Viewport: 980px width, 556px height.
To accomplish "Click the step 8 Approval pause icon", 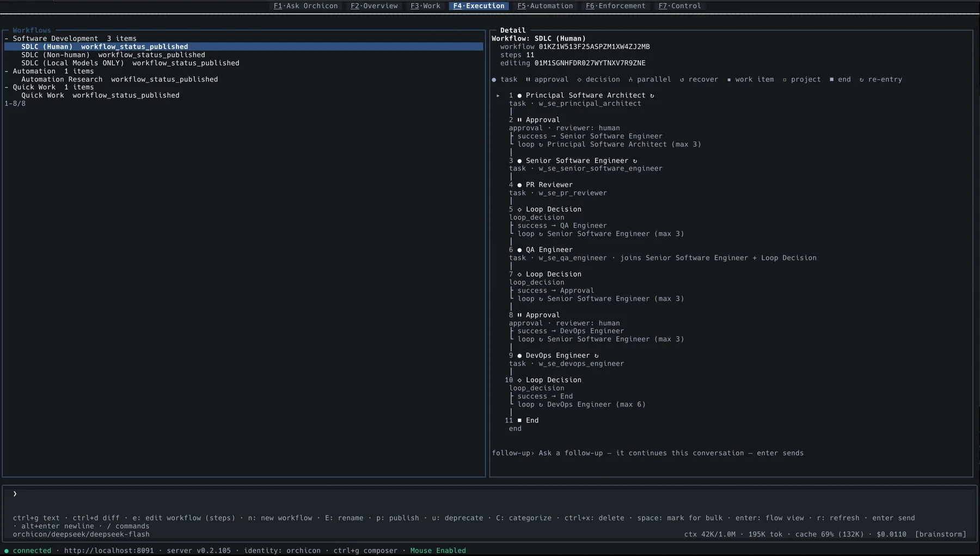I will tap(519, 315).
